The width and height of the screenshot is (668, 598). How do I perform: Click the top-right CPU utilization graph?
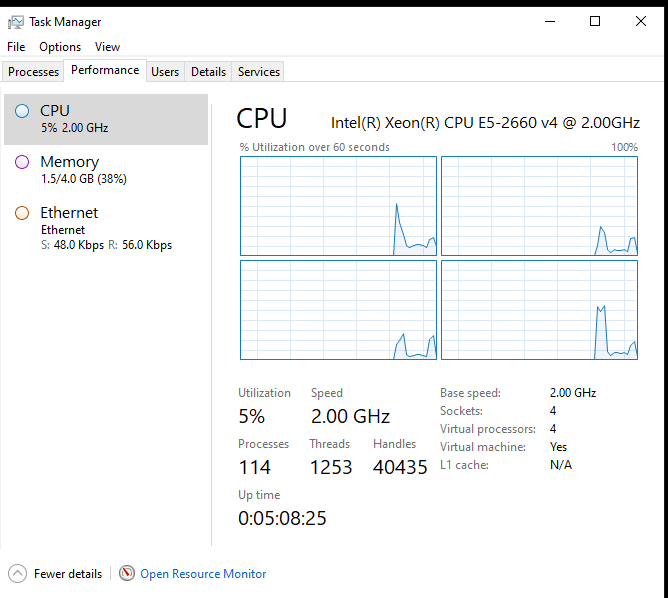coord(539,206)
